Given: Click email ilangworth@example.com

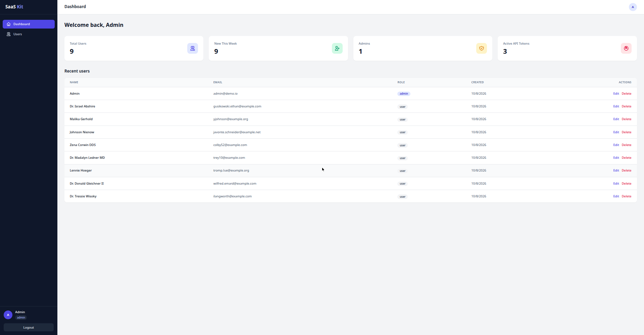Looking at the screenshot, I should tap(232, 196).
